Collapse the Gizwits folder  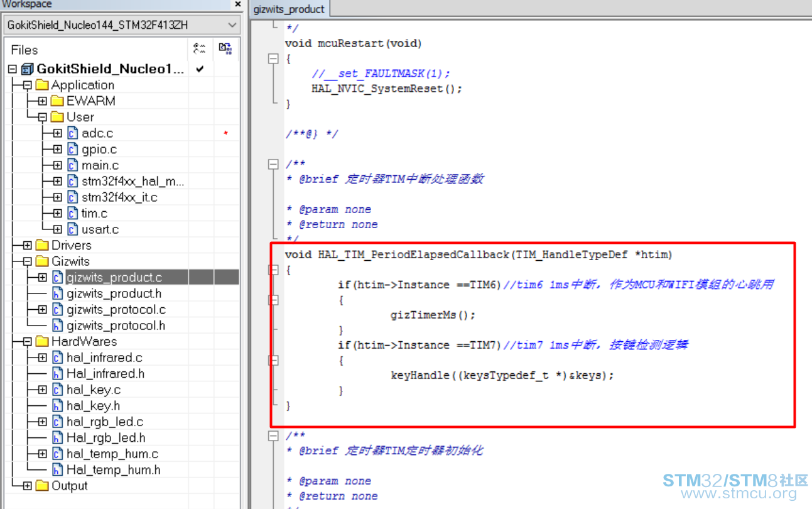coord(27,261)
